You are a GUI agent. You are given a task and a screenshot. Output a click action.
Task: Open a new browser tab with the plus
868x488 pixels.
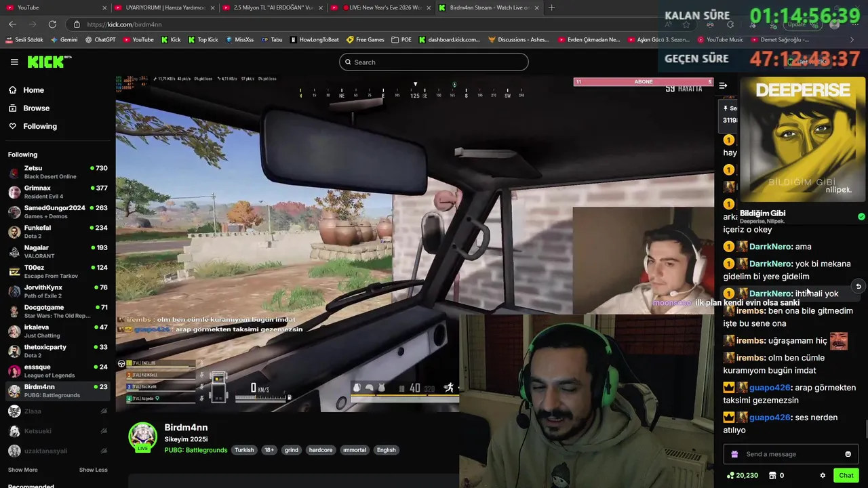551,7
